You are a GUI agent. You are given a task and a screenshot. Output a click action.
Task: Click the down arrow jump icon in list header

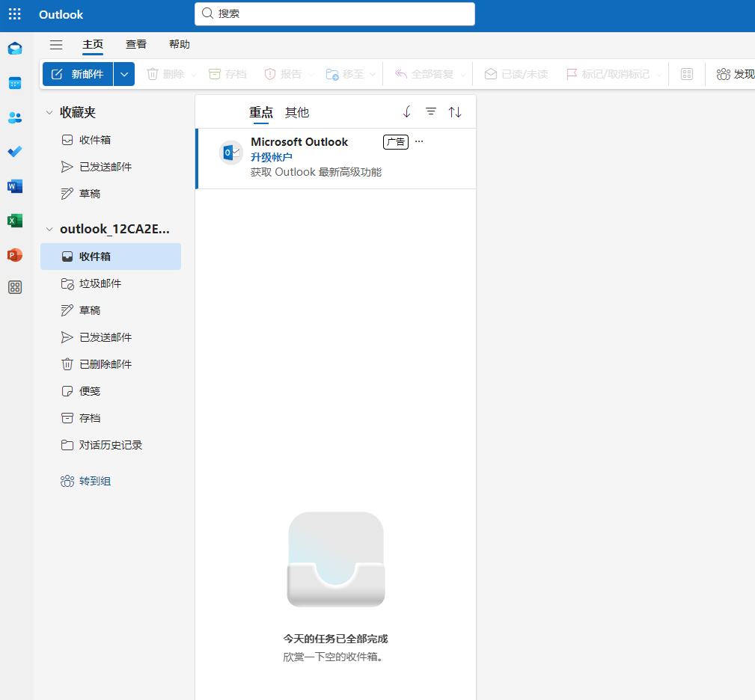point(407,112)
